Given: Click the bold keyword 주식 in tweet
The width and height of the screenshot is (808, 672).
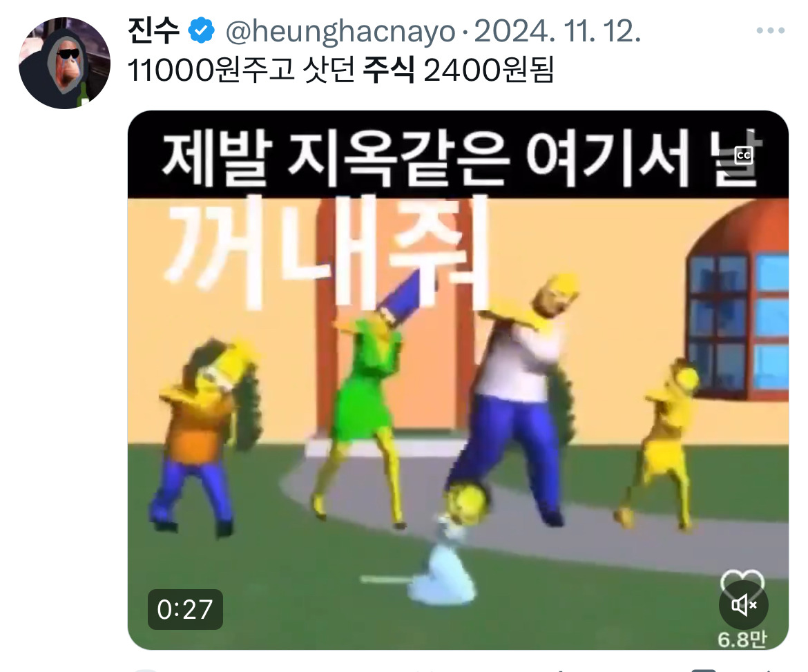Looking at the screenshot, I should [389, 70].
